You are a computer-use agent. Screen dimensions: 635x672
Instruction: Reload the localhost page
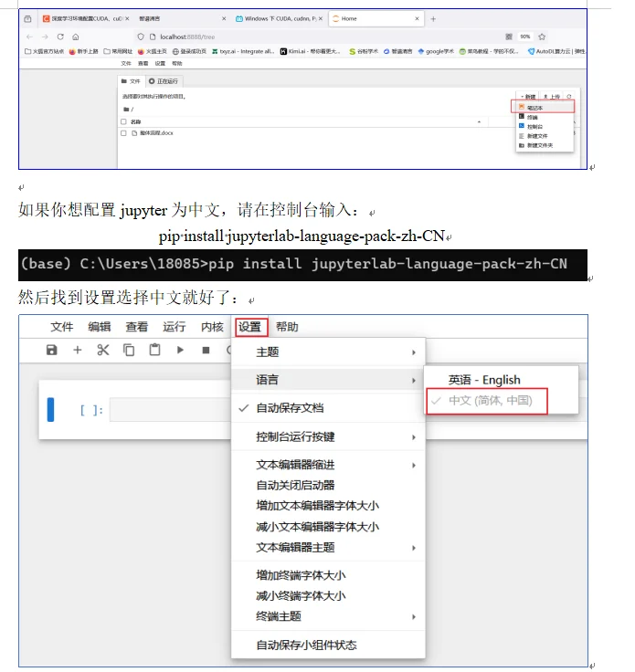point(60,37)
